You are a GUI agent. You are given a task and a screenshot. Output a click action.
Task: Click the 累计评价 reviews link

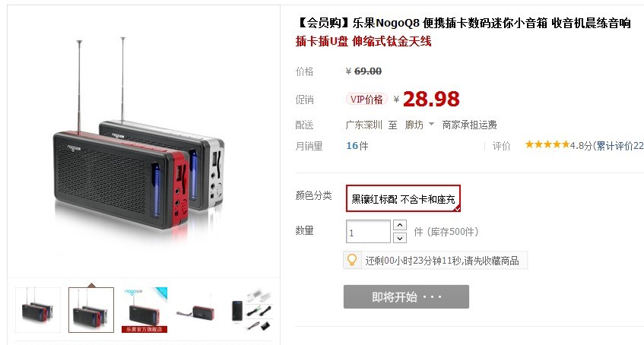click(x=620, y=146)
